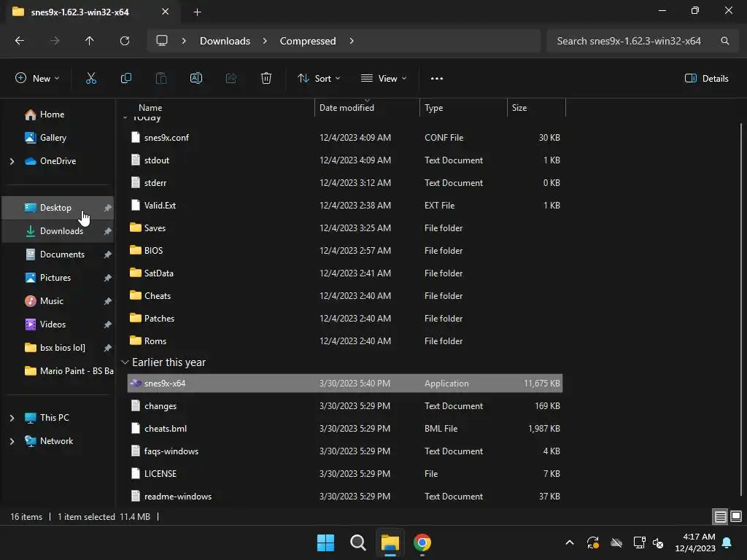This screenshot has width=747, height=560.
Task: Click the forward navigation arrow
Action: click(x=55, y=41)
